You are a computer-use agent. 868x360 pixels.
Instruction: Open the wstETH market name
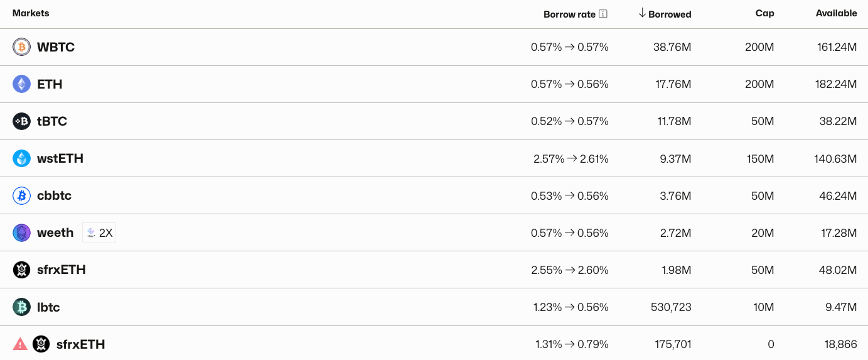60,158
